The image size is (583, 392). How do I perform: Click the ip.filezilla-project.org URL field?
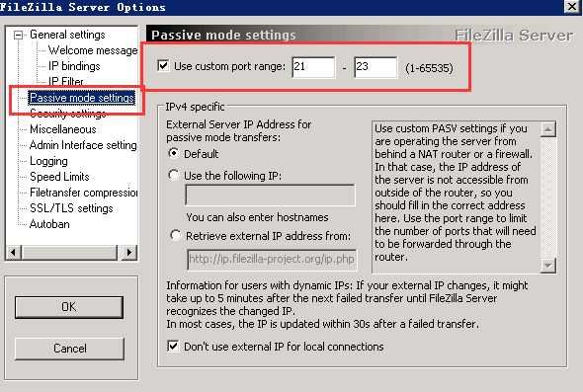point(272,260)
